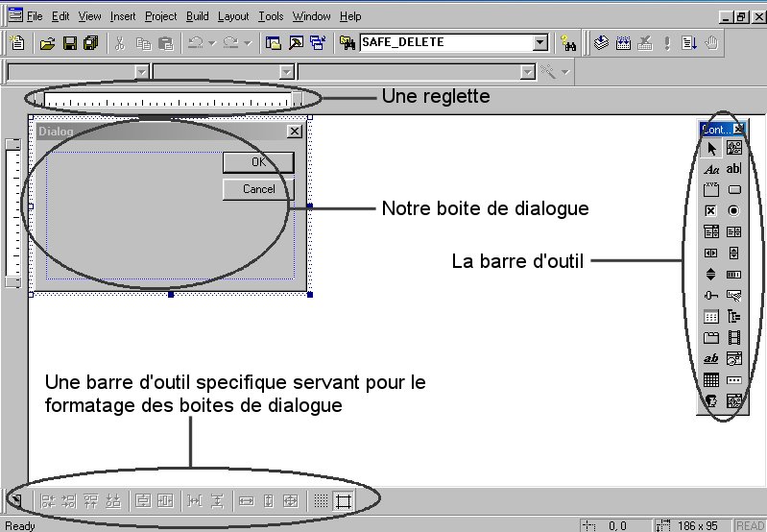Open the Undo history dropdown arrow
Image resolution: width=767 pixels, height=532 pixels.
[x=212, y=43]
